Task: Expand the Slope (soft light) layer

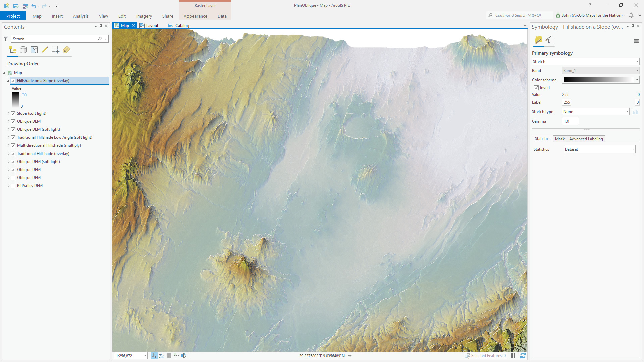Action: [x=8, y=113]
